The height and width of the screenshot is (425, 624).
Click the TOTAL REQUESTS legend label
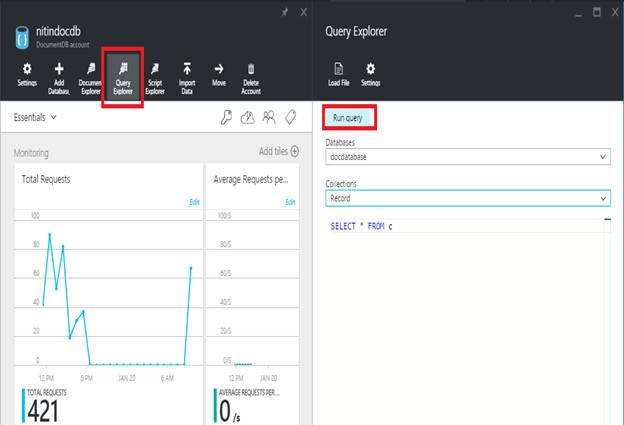tap(47, 392)
